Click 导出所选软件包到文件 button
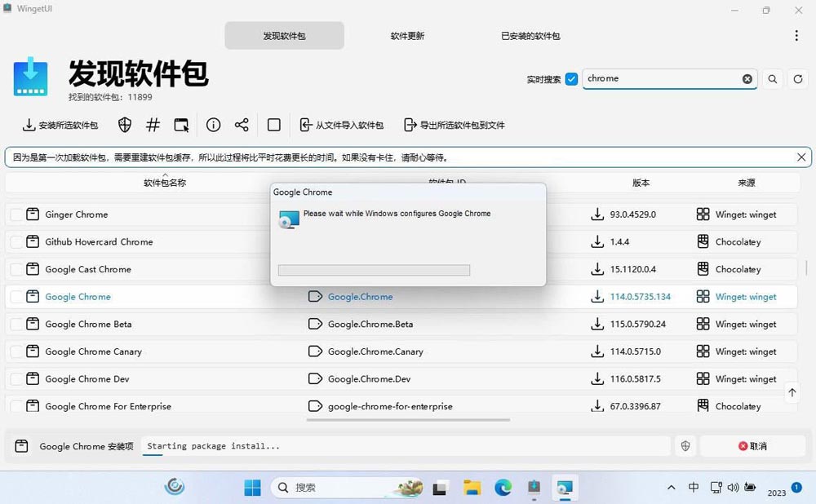This screenshot has height=504, width=816. coord(455,125)
